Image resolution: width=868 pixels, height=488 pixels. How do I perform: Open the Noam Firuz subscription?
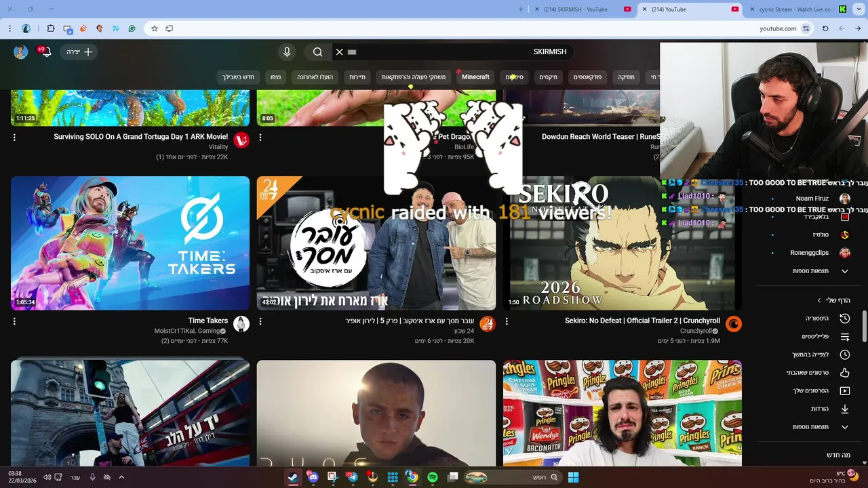tap(811, 199)
